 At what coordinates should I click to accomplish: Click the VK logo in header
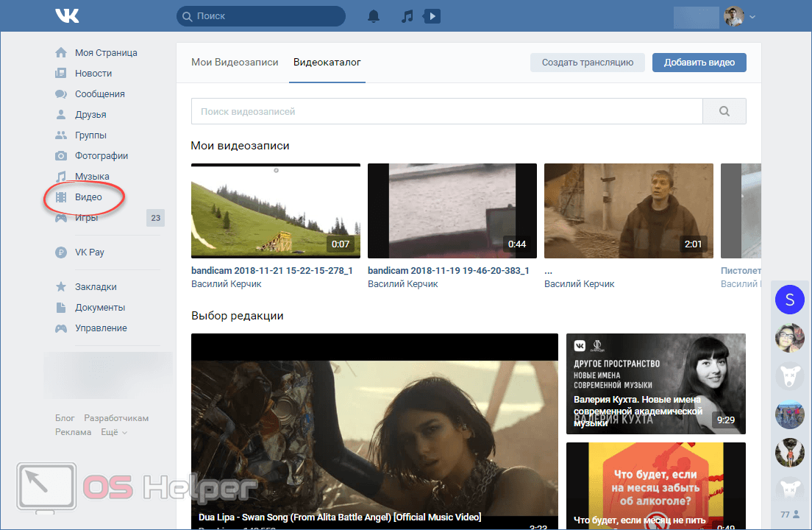67,15
